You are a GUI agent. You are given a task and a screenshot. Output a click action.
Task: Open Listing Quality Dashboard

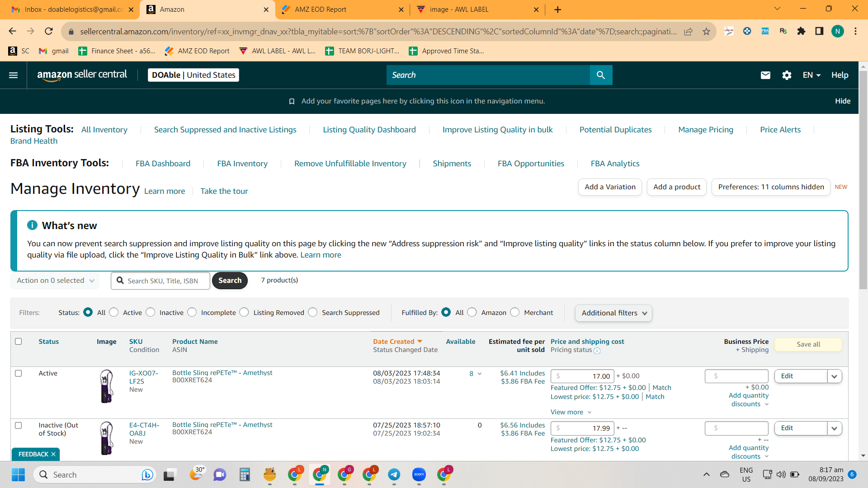[x=369, y=130]
